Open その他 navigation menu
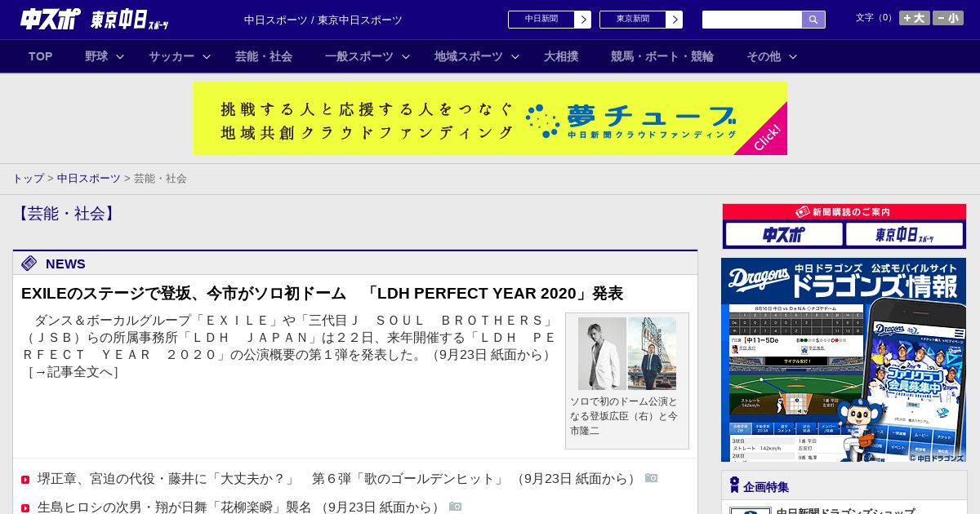This screenshot has width=980, height=514. click(764, 56)
